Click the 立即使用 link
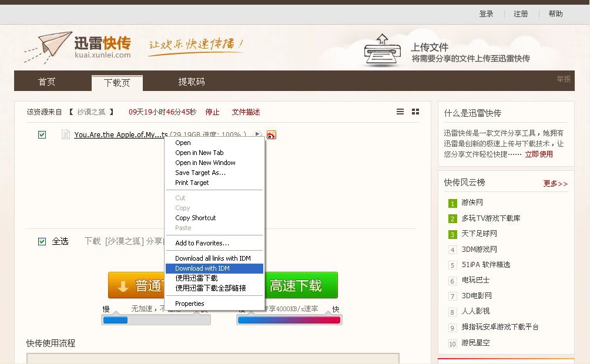This screenshot has width=590, height=364. 539,154
